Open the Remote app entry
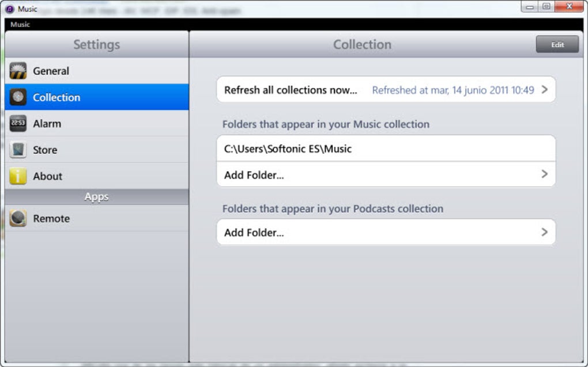Screen dimensions: 588x367 point(97,218)
